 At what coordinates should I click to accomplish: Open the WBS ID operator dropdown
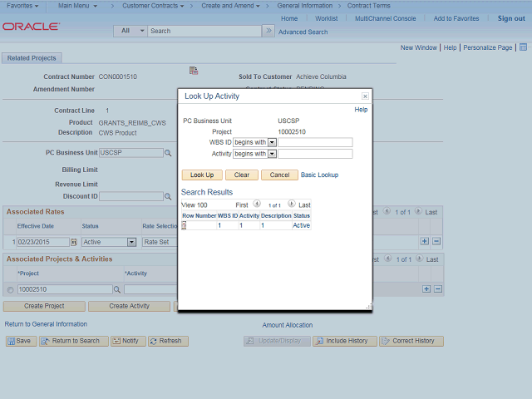pyautogui.click(x=272, y=142)
